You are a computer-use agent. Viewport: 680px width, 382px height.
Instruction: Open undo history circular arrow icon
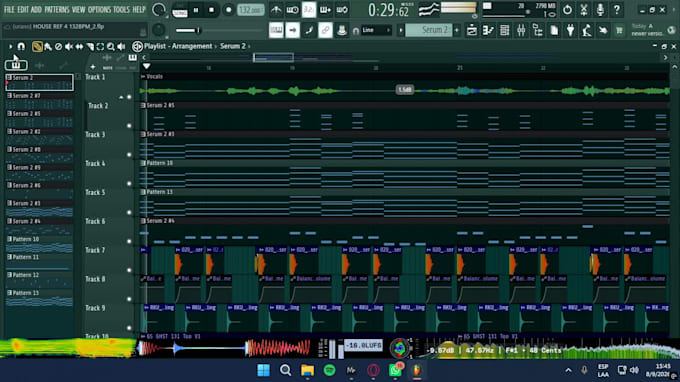pos(567,10)
